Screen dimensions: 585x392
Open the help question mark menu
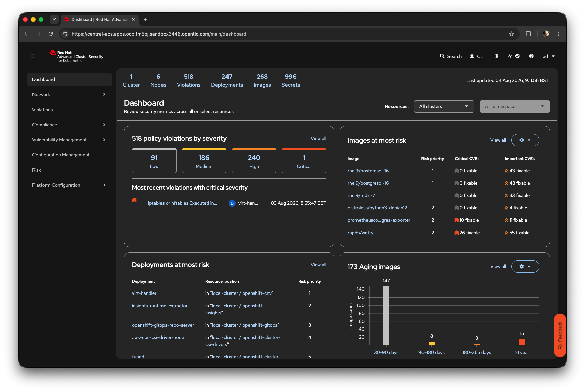tap(531, 56)
